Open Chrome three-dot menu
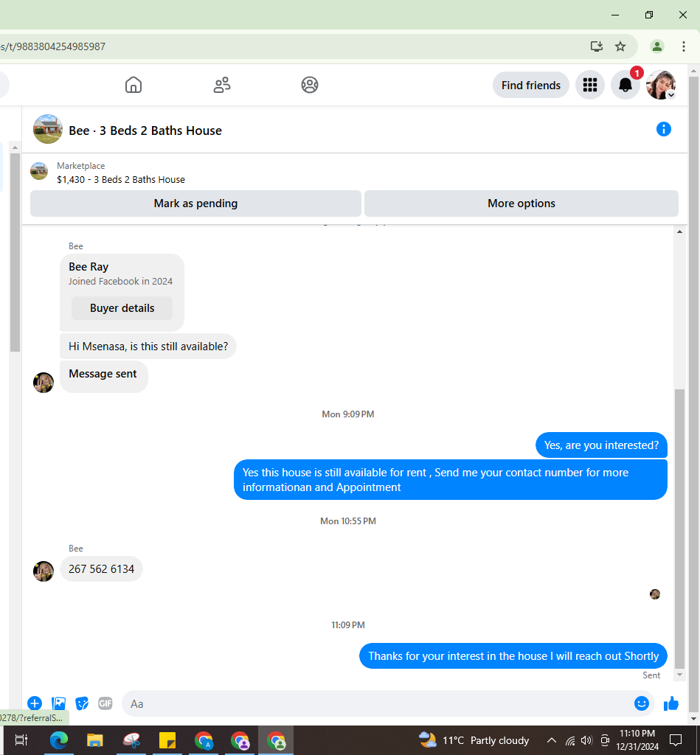The width and height of the screenshot is (700, 755). (x=684, y=46)
